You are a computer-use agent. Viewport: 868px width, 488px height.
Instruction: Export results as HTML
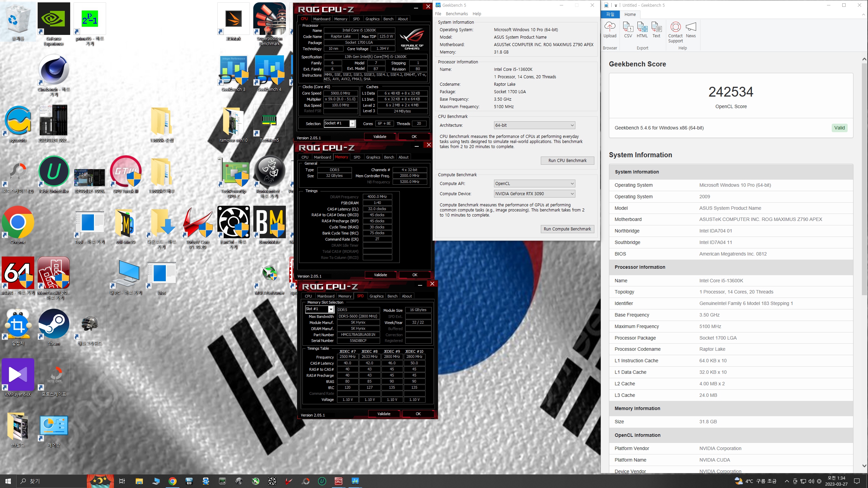point(642,30)
